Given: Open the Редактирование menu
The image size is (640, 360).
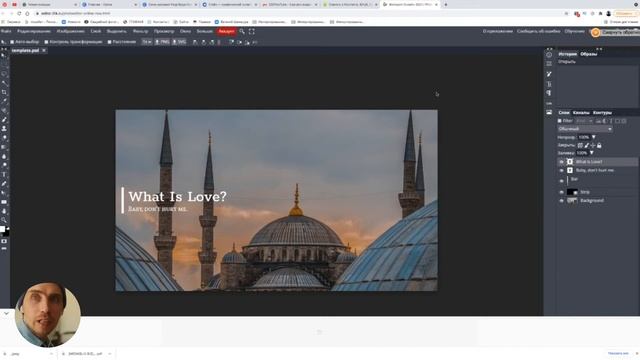Looking at the screenshot, I should (34, 31).
